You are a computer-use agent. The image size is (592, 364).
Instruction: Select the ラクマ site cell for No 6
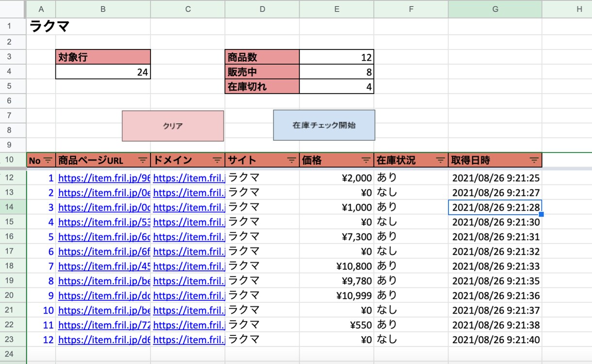(x=262, y=251)
